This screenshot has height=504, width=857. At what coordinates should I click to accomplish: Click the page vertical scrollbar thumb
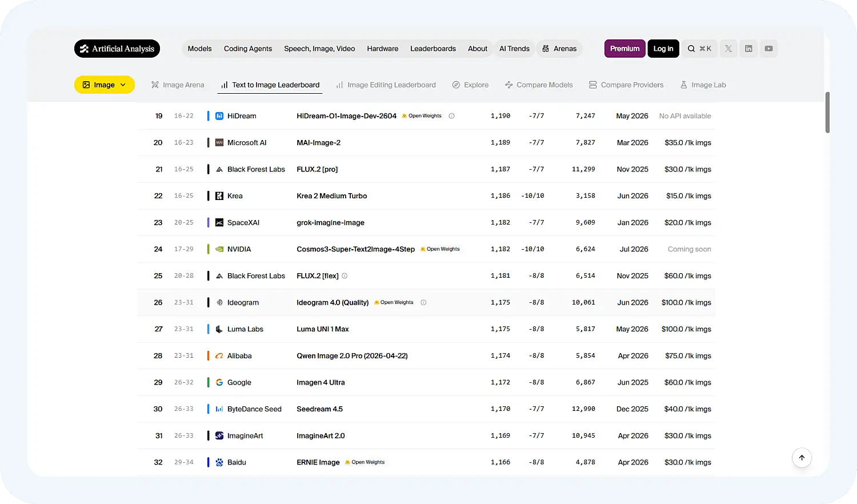pyautogui.click(x=827, y=112)
